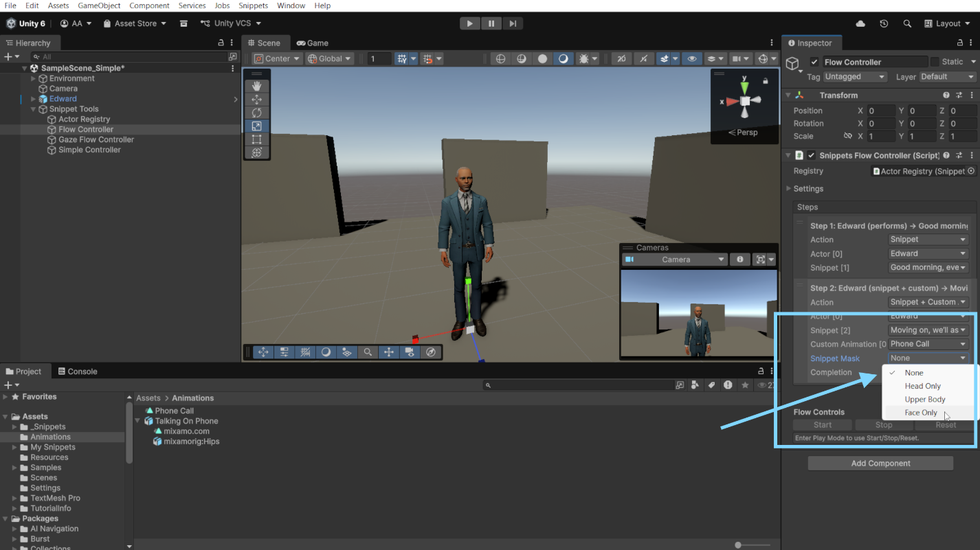Select the wireframe sphere draw mode
Viewport: 980px width, 550px height.
pyautogui.click(x=500, y=58)
